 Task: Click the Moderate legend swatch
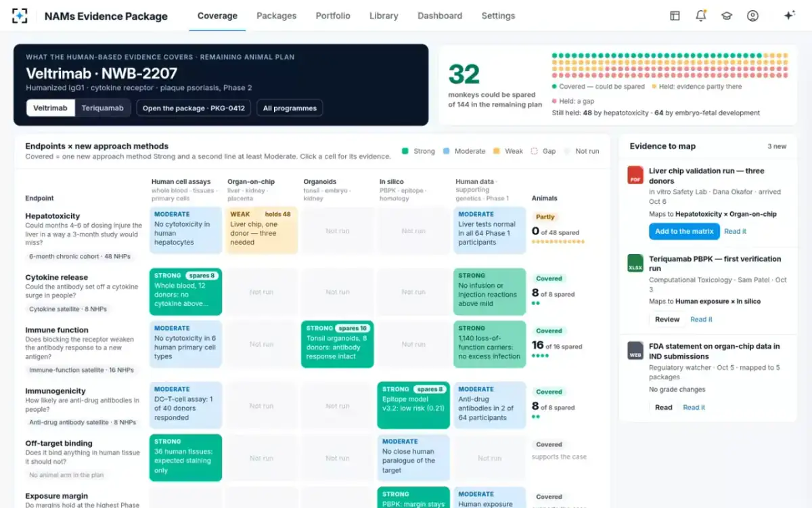(x=447, y=151)
